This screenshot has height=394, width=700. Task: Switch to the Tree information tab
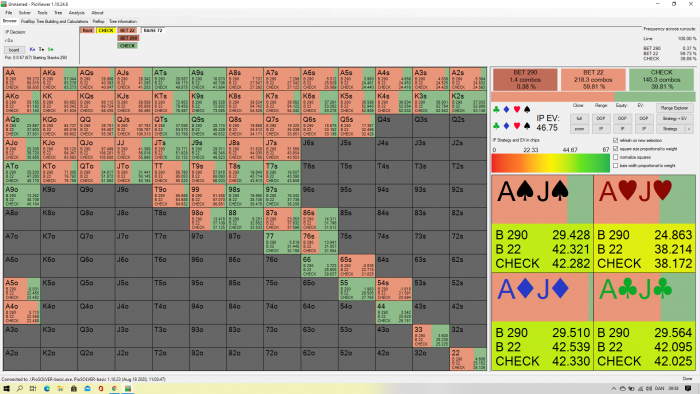pyautogui.click(x=123, y=21)
